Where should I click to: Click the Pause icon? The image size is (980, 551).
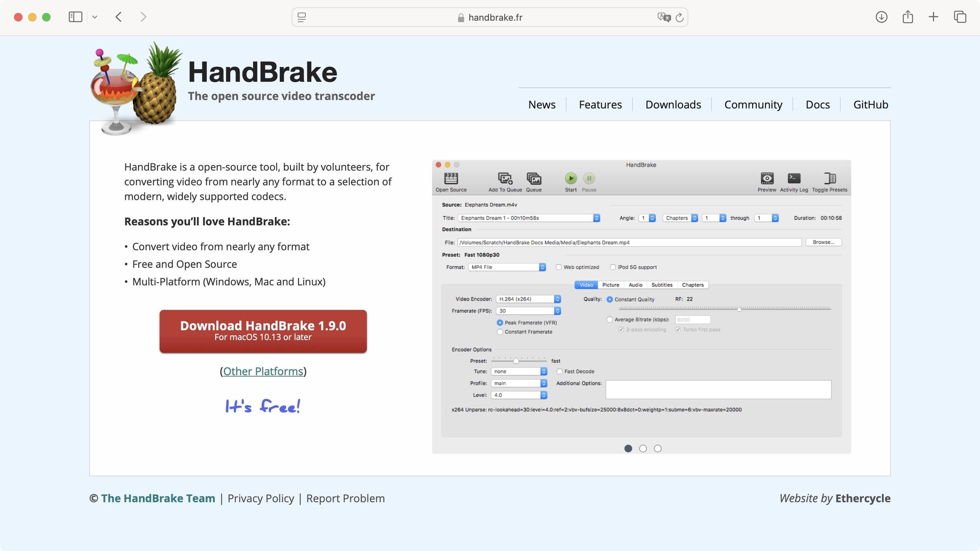pyautogui.click(x=589, y=178)
